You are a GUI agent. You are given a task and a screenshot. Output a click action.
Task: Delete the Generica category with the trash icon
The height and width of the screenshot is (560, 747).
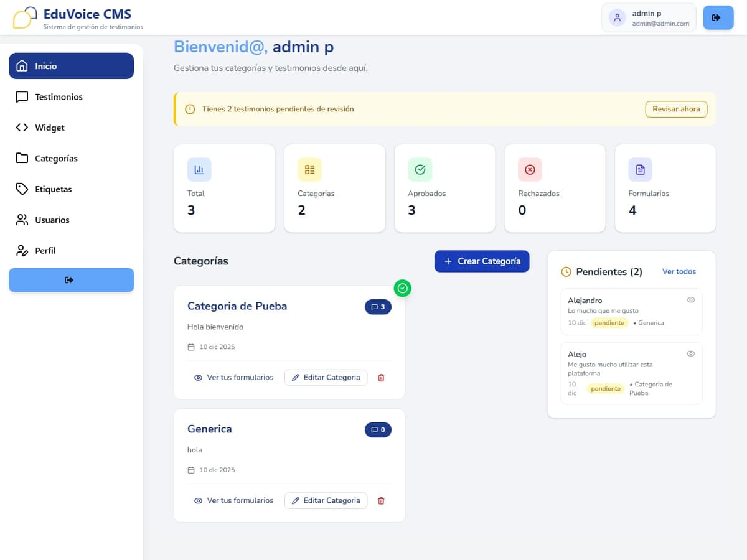coord(380,500)
